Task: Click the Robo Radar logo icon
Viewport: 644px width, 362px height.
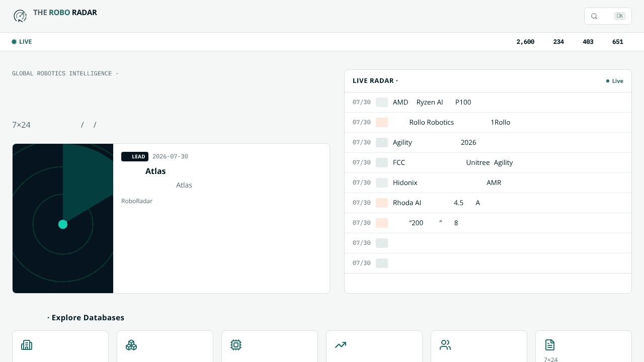Action: point(20,16)
